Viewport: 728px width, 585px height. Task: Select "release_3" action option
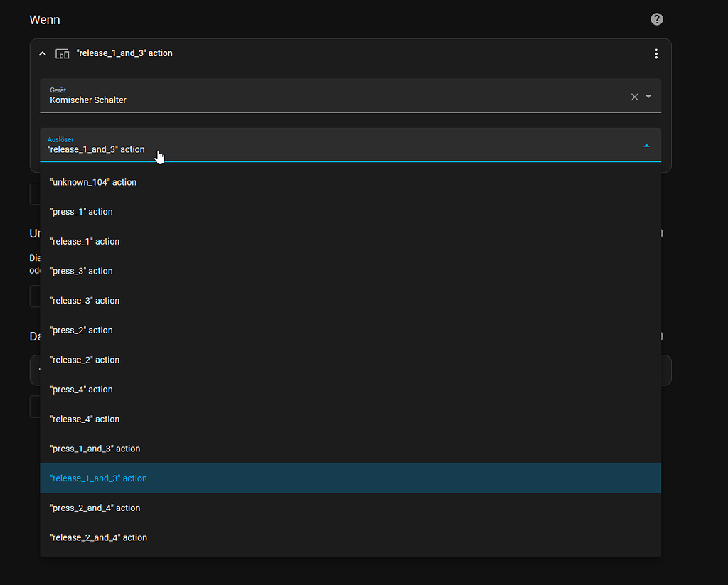point(85,301)
